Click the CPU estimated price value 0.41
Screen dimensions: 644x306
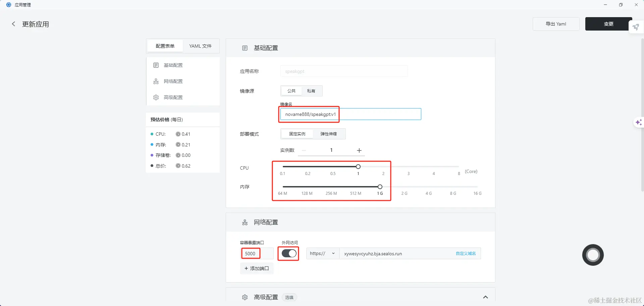click(x=186, y=134)
